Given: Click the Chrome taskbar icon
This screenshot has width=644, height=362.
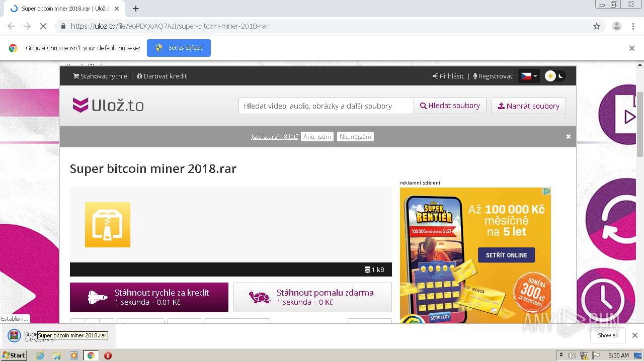Looking at the screenshot, I should pos(91,355).
